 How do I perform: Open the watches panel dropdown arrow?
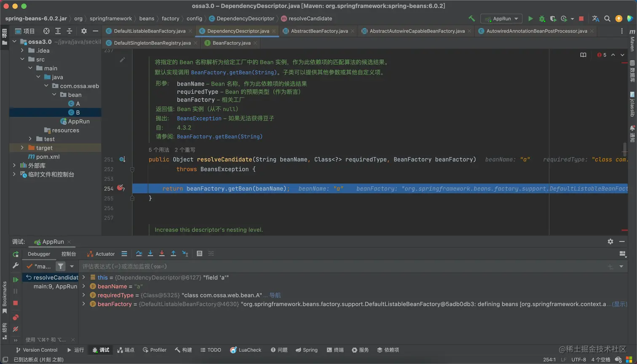[621, 266]
